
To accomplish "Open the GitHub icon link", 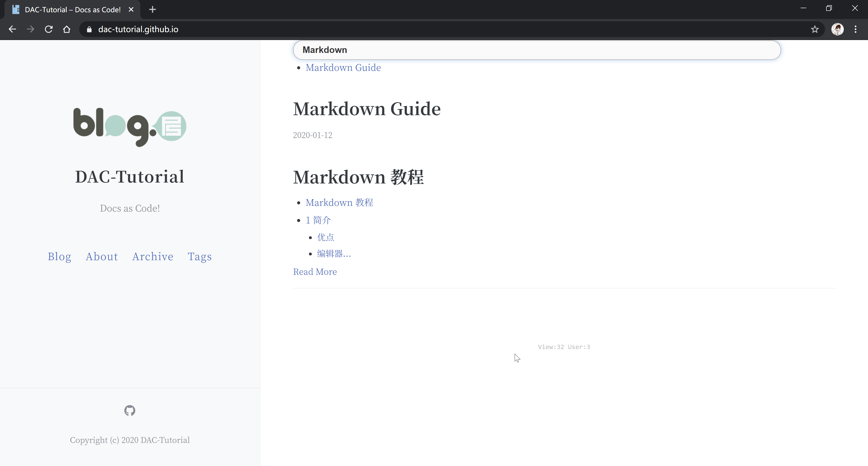I will click(x=130, y=410).
